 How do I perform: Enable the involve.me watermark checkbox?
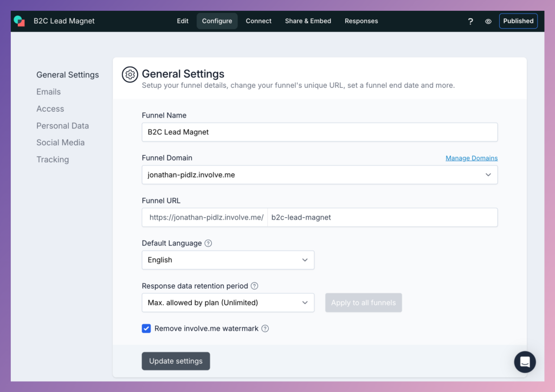tap(146, 328)
